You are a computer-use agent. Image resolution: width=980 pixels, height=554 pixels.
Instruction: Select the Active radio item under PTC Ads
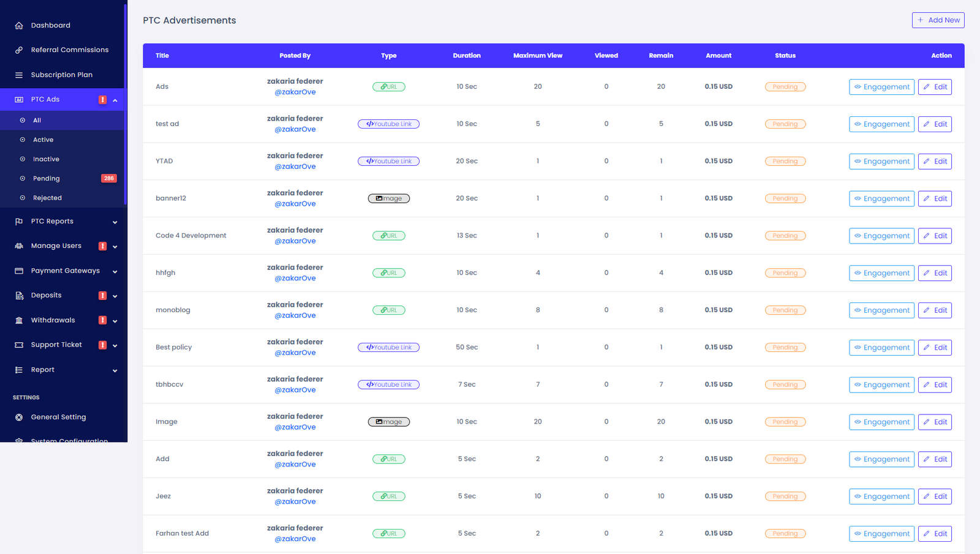pyautogui.click(x=23, y=140)
